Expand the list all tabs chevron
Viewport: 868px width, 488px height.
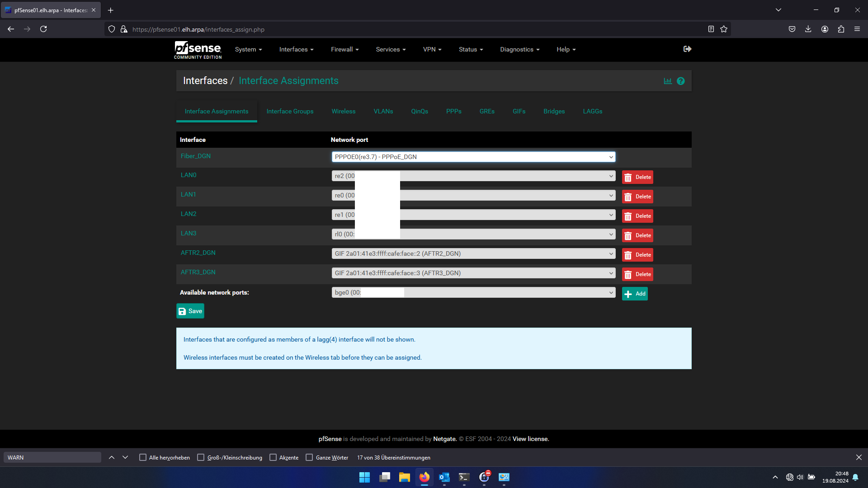pos(778,10)
